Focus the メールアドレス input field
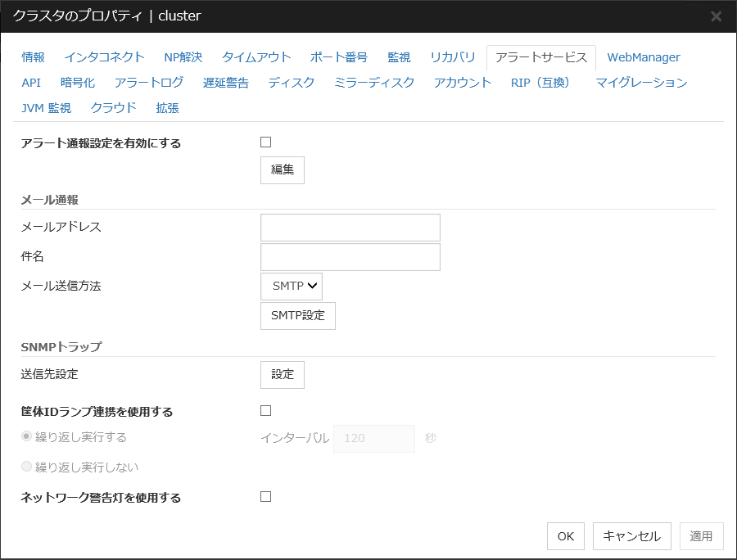This screenshot has width=737, height=560. coord(350,228)
